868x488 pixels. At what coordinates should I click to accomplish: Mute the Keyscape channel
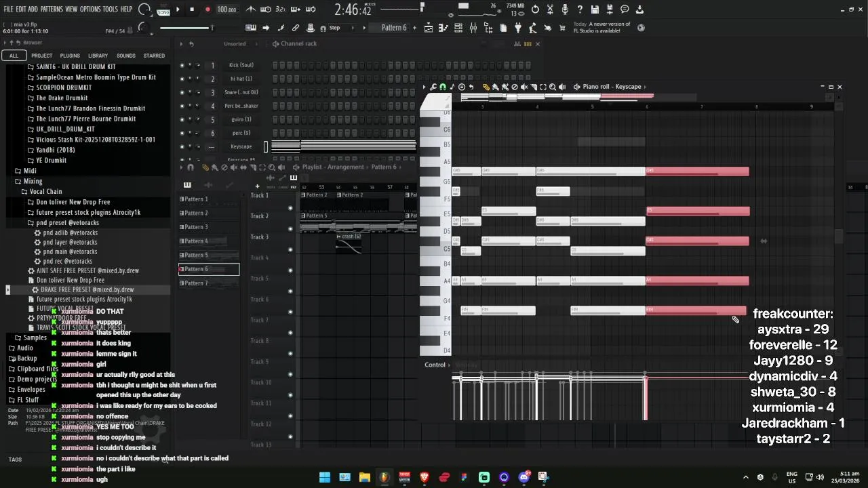(182, 146)
